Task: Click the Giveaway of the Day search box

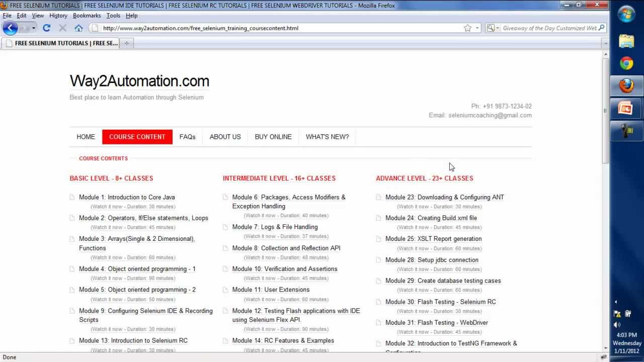Action: [x=549, y=28]
